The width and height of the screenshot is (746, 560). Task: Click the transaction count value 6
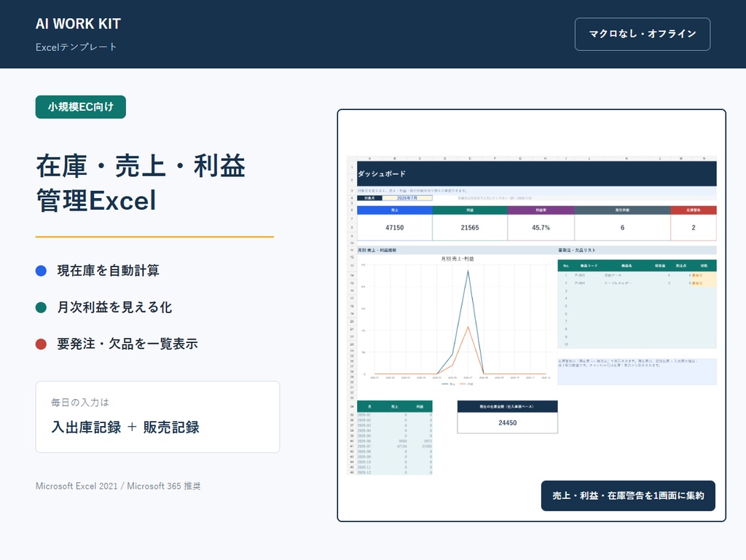pos(622,228)
